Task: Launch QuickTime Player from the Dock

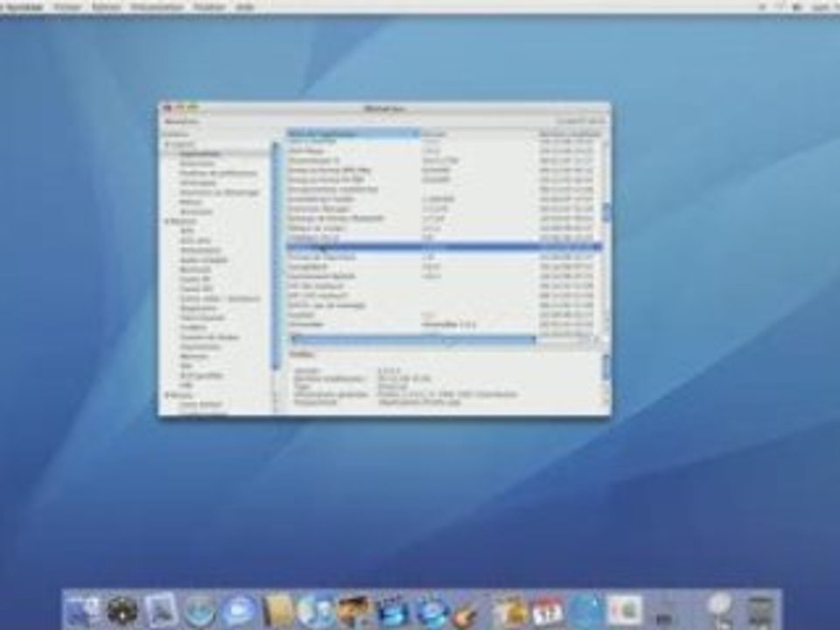Action: (x=586, y=611)
